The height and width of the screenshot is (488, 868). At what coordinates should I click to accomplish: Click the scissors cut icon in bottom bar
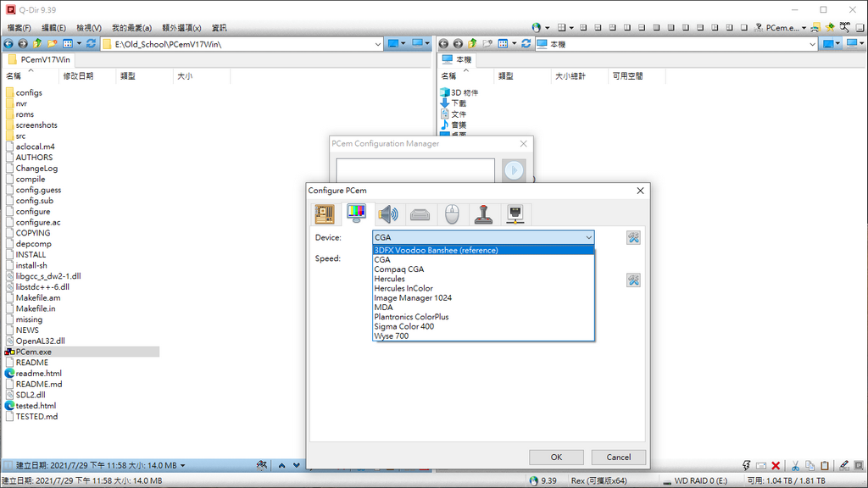pyautogui.click(x=795, y=465)
